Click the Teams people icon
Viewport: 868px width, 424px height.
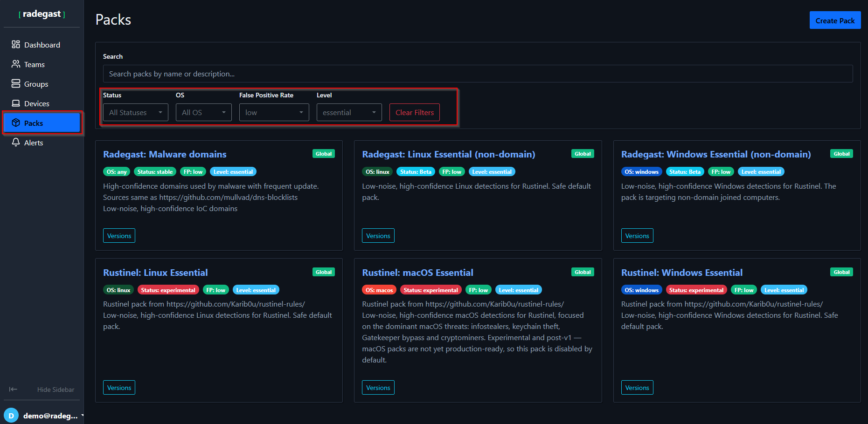[16, 64]
